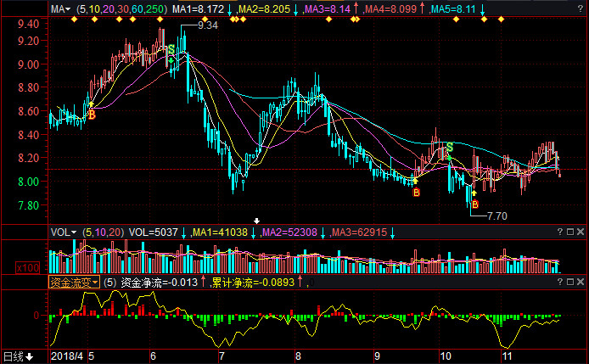The height and width of the screenshot is (364, 589).
Task: Click the B buy marker near 7.70 low
Action: (x=474, y=204)
